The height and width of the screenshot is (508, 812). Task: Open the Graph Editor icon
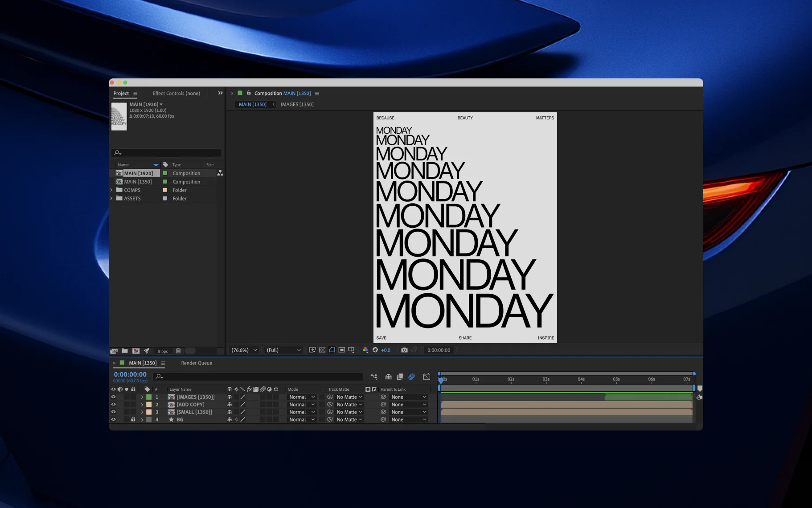[x=427, y=377]
